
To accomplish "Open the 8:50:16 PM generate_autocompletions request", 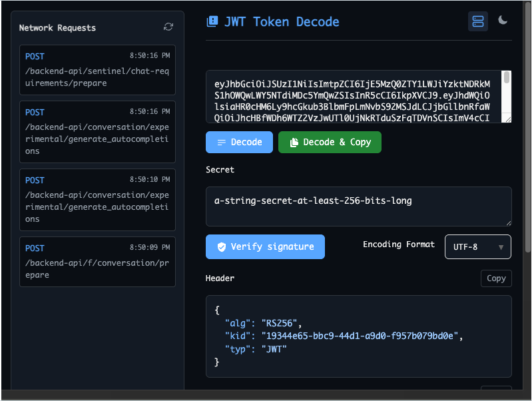I will (97, 132).
